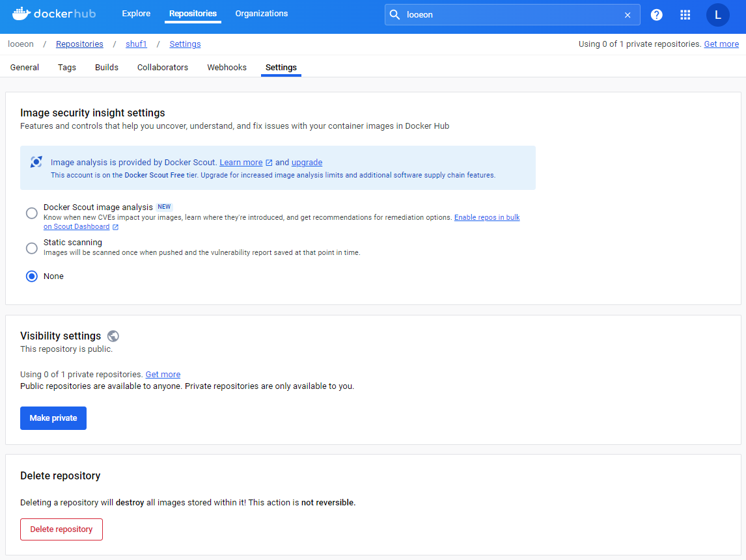Focus the search input containing 'looeon'

(512, 15)
